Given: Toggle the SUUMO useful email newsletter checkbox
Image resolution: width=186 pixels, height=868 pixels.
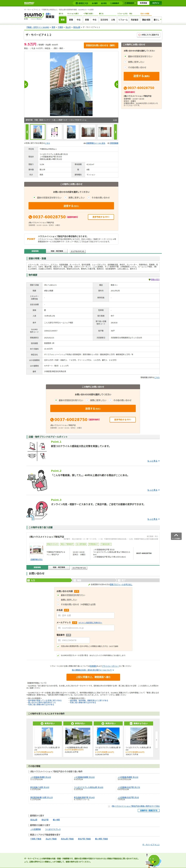Looking at the screenshot, I should (58, 655).
